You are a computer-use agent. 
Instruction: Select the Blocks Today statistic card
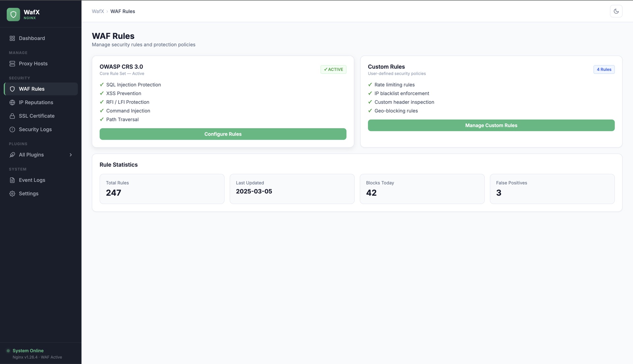coord(422,189)
